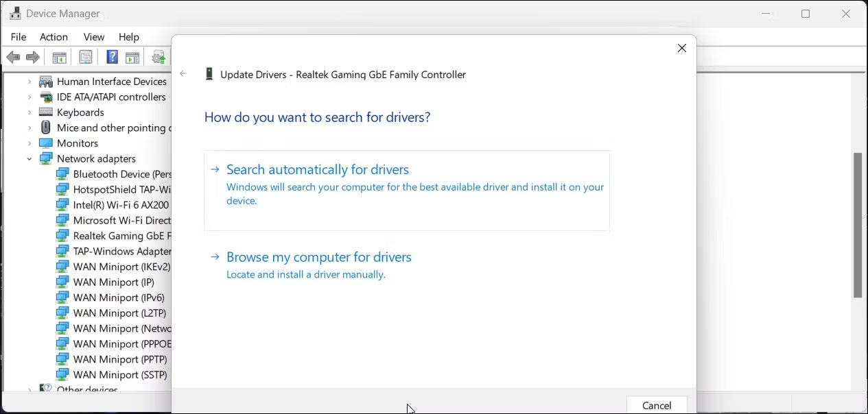Click the IDE ATA/ATAPI controllers category icon
Image resolution: width=868 pixels, height=414 pixels.
(46, 97)
